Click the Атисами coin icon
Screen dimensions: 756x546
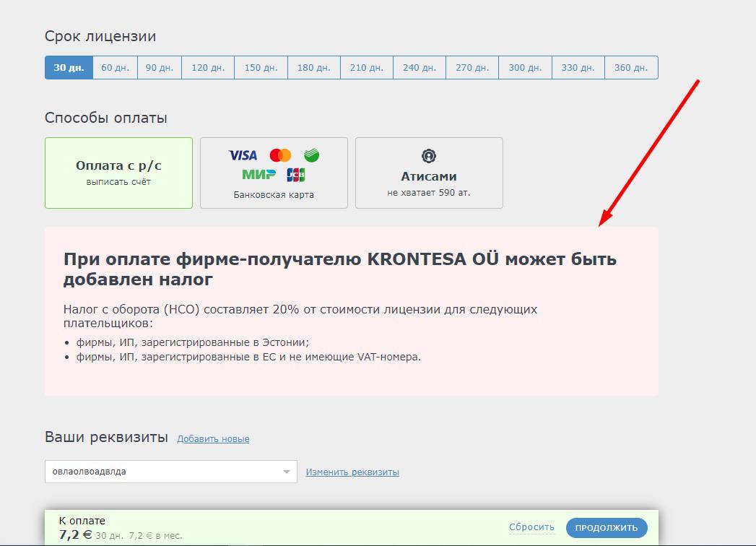429,156
